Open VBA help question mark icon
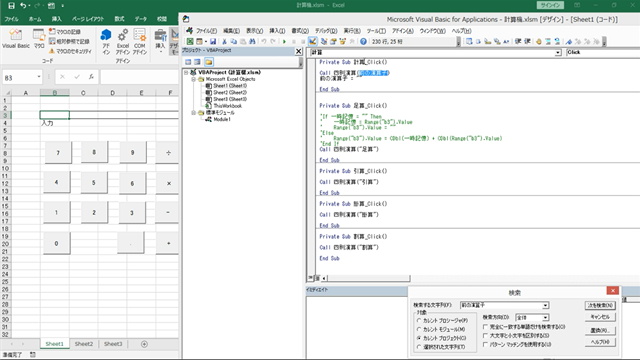The height and width of the screenshot is (360, 640). tap(363, 41)
